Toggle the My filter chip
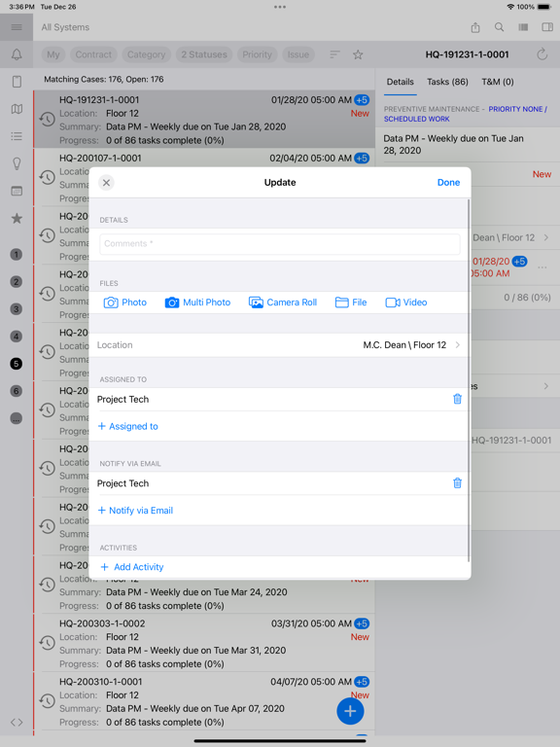Screen dimensions: 560x747 53,54
